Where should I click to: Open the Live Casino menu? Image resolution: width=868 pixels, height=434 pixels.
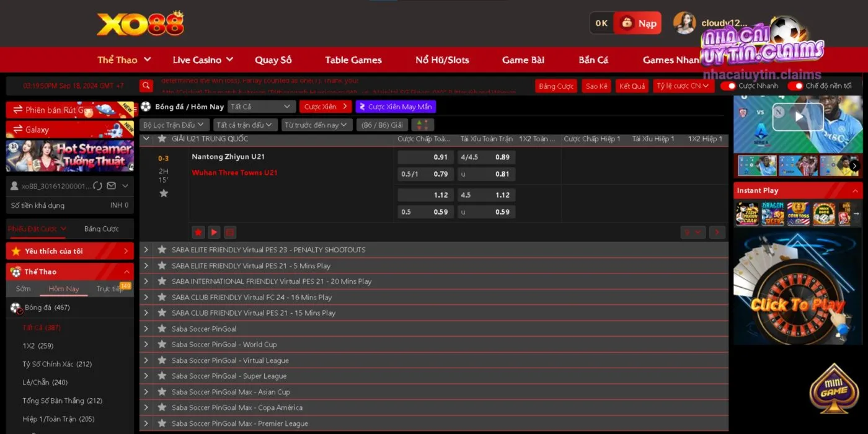point(203,60)
